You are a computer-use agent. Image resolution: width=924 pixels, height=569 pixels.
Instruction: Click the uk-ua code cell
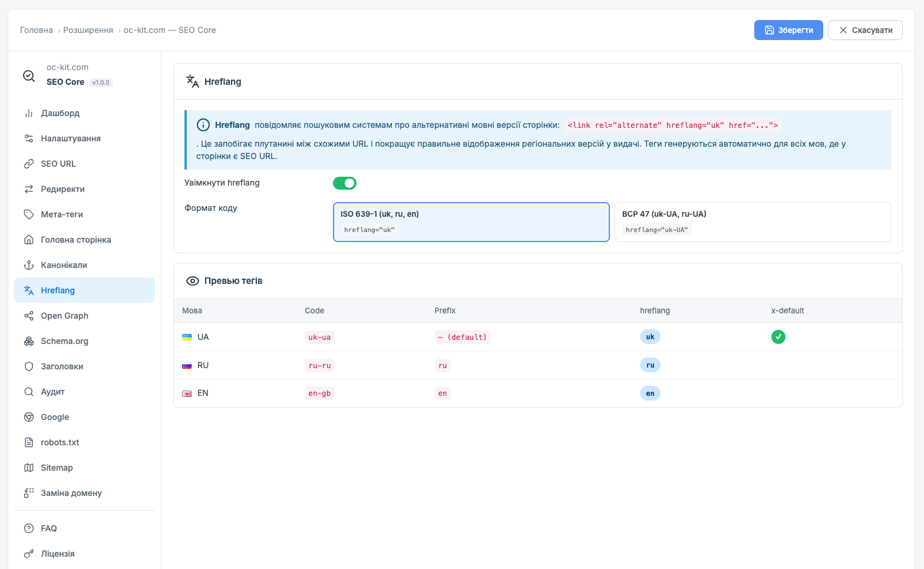point(319,337)
